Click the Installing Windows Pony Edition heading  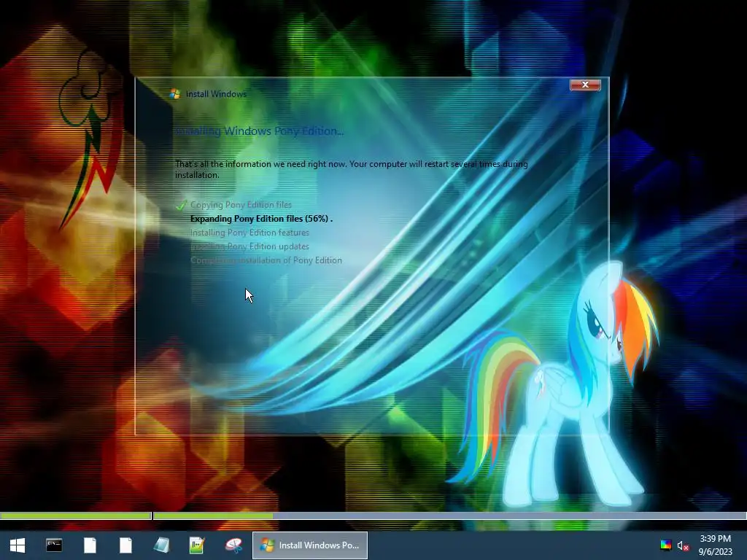(259, 131)
